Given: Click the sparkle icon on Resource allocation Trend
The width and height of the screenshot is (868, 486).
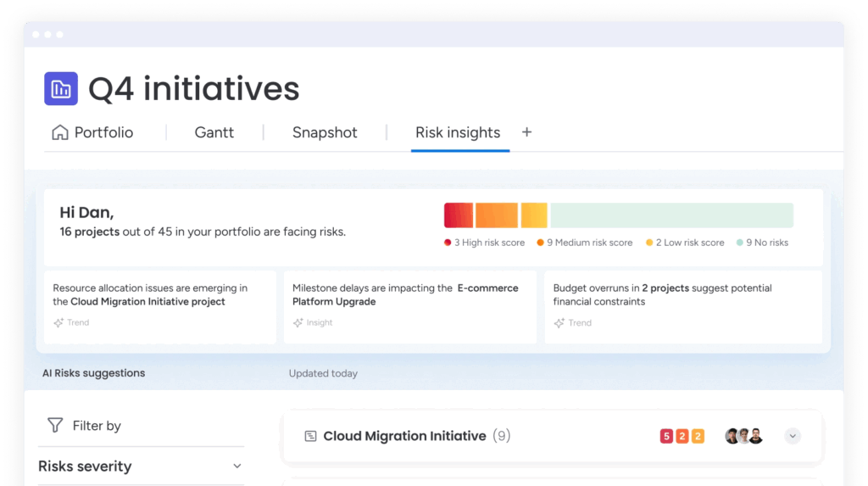Looking at the screenshot, I should pos(58,323).
